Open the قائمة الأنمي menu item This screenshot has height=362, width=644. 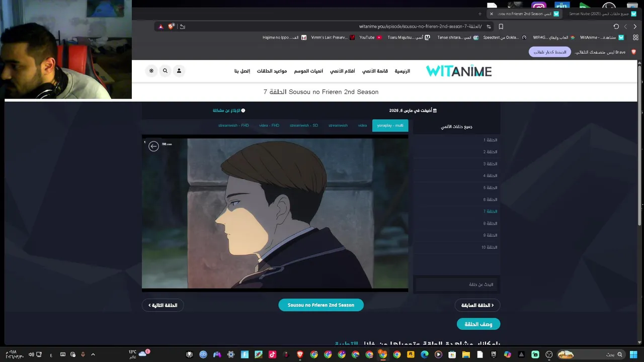(x=375, y=71)
